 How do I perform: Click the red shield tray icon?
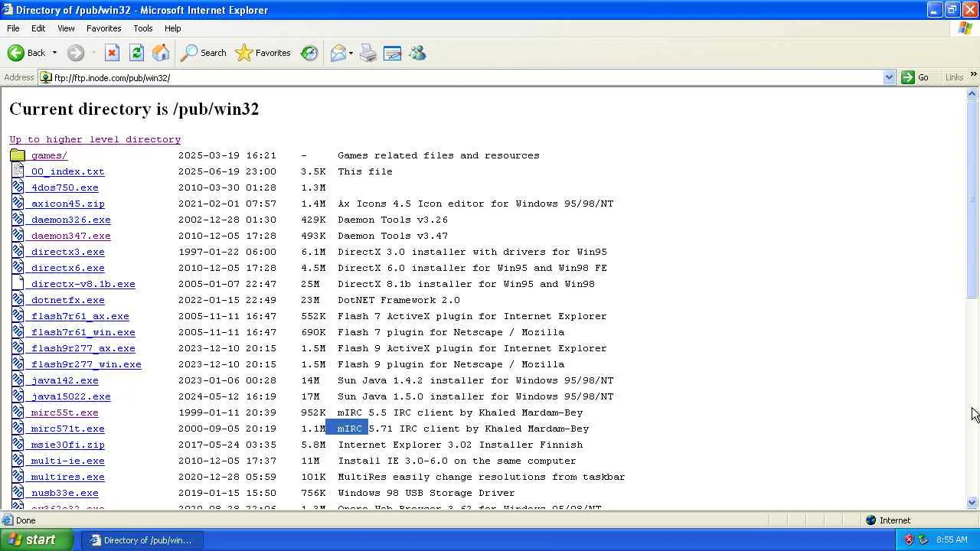click(x=909, y=540)
